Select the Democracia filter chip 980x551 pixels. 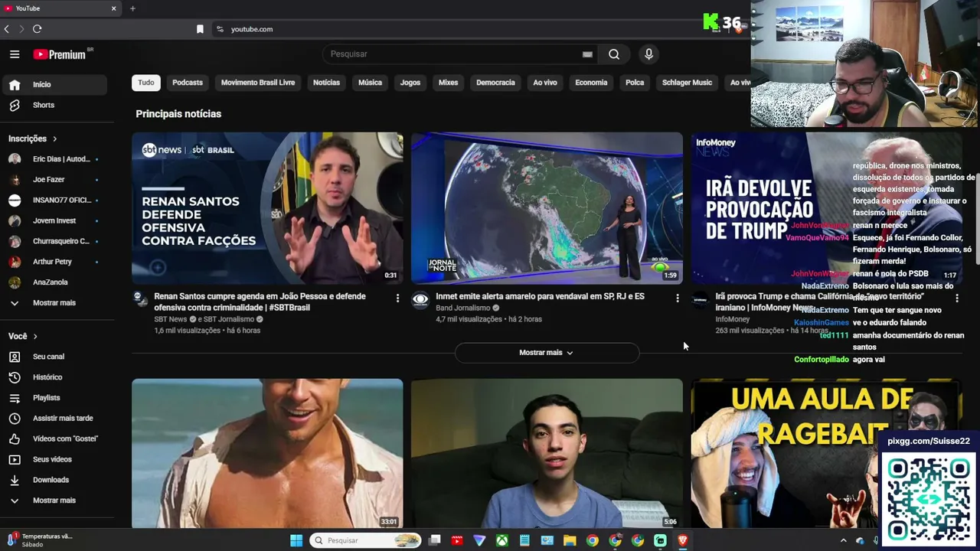coord(495,83)
